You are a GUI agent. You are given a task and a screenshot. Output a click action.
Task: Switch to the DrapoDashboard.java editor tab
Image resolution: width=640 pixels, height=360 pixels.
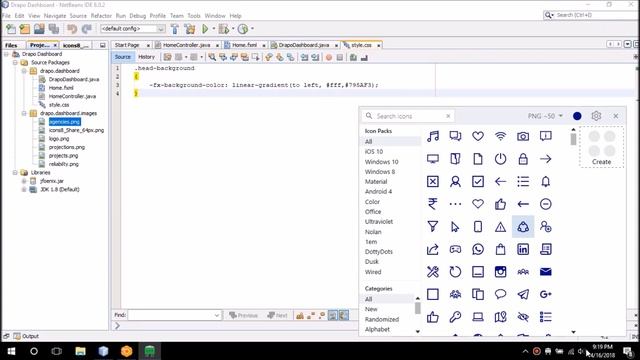pyautogui.click(x=304, y=45)
